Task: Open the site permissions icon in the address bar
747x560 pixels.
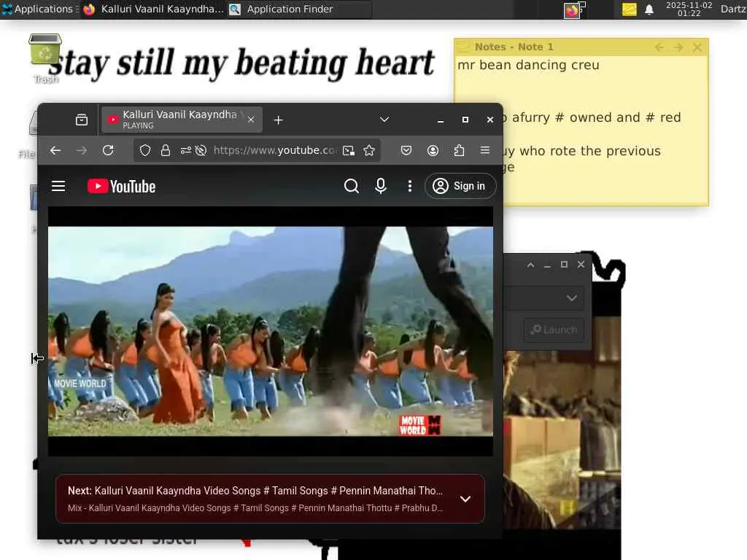Action: (x=185, y=150)
